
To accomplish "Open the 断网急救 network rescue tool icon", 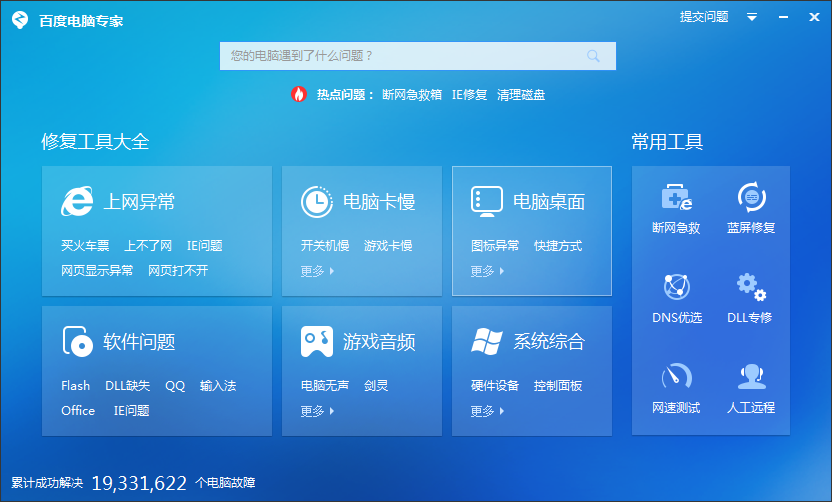I will tap(676, 198).
